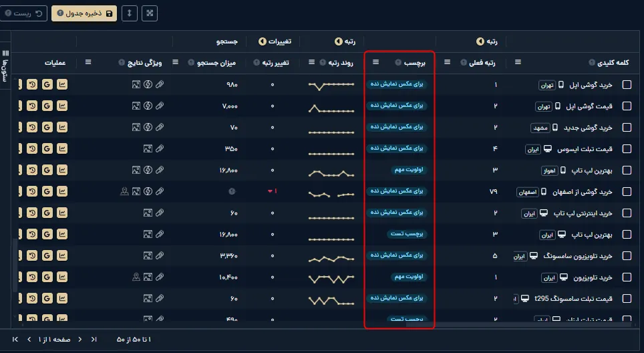
Task: Click برچسب تست tag in بهترین لپ تاپ ایران row
Action: pyautogui.click(x=407, y=234)
